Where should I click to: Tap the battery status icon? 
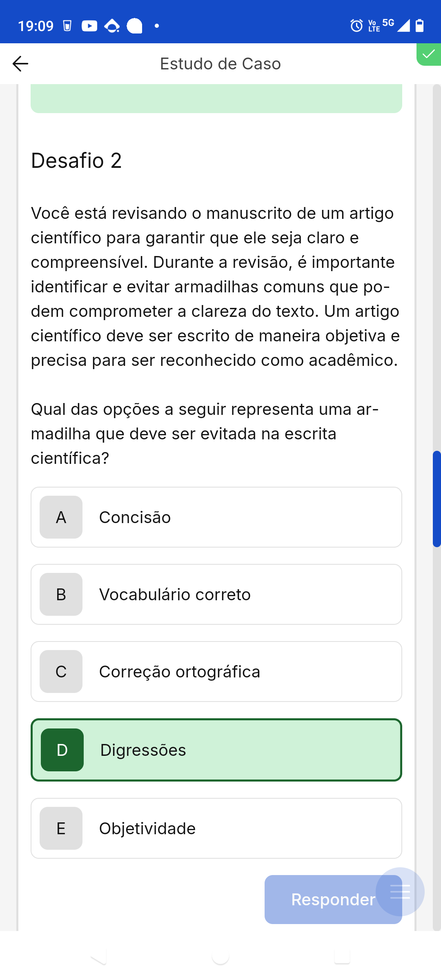coord(419,26)
